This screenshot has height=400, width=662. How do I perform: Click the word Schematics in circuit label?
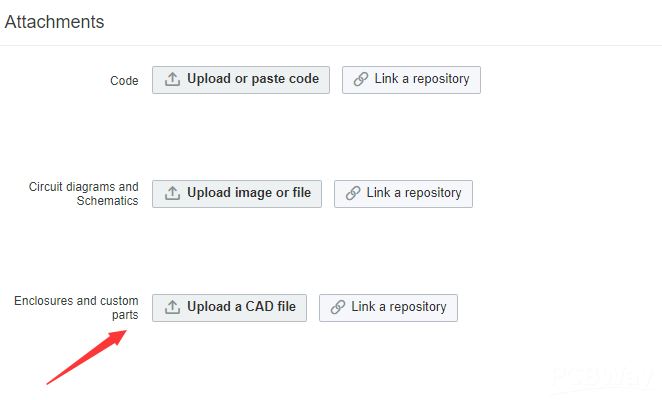[108, 201]
